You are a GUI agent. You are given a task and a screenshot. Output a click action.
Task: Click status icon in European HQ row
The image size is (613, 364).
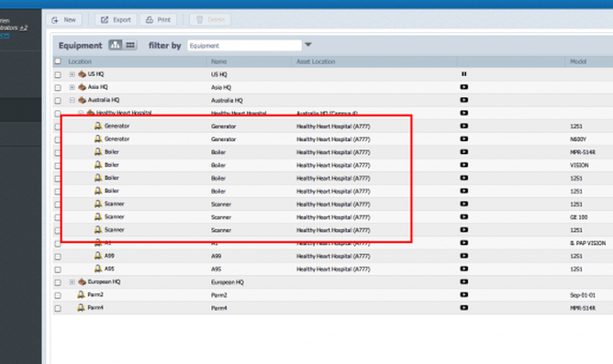464,281
